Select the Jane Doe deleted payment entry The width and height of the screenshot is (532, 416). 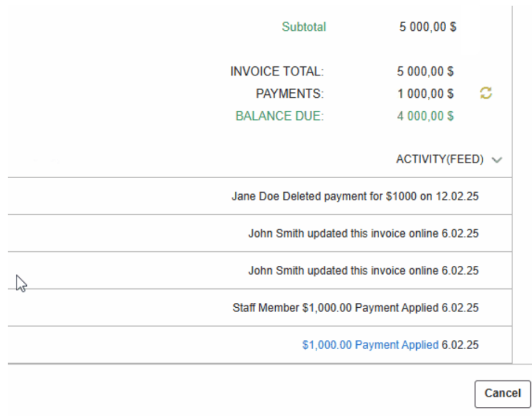260,196
